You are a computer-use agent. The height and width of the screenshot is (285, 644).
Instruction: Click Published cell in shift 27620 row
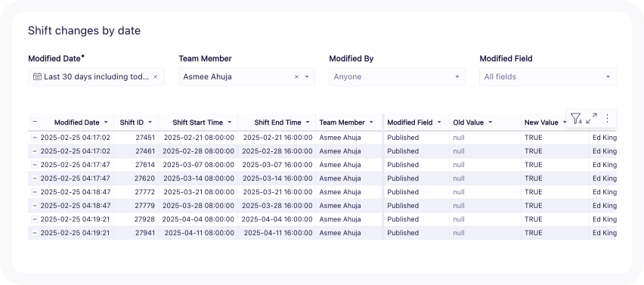coord(416,178)
